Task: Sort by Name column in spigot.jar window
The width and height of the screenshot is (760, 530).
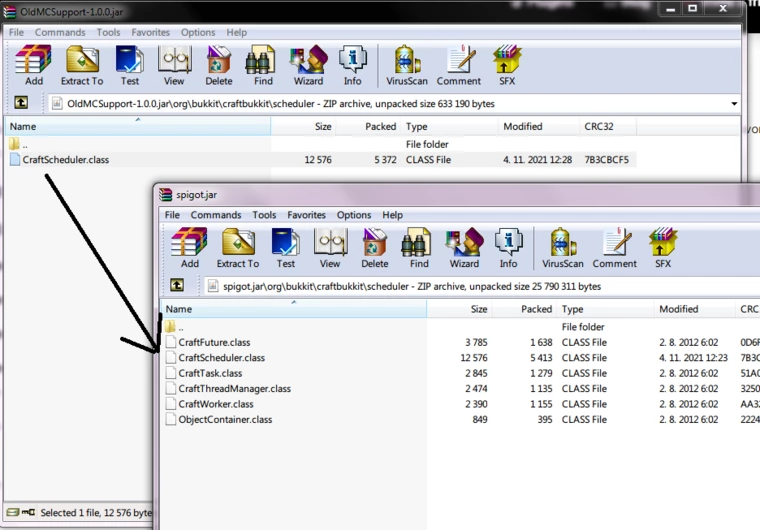Action: 294,309
